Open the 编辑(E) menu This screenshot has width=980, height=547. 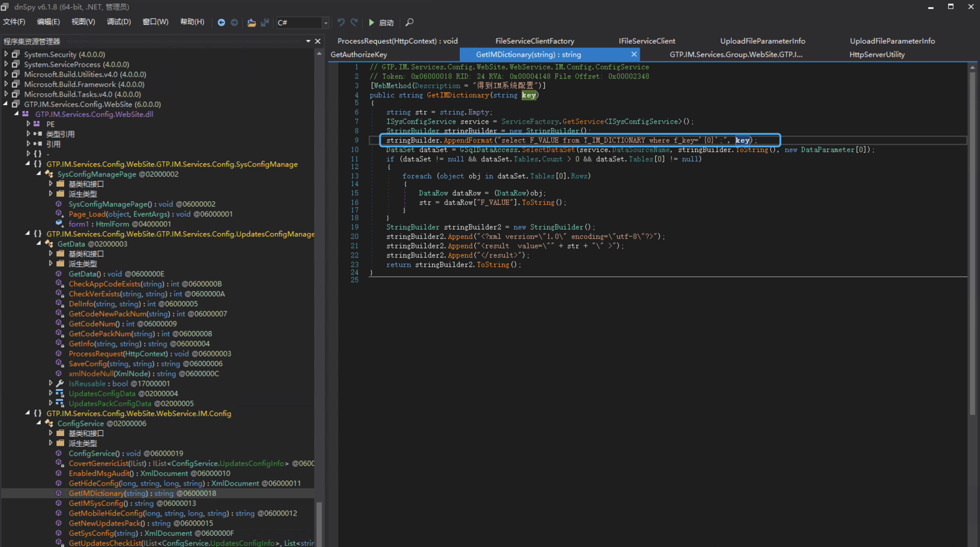click(48, 22)
